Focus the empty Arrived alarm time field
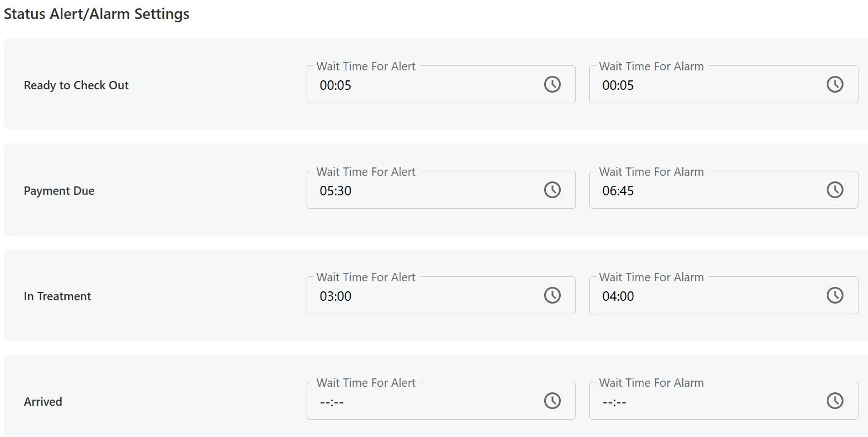 tap(615, 402)
